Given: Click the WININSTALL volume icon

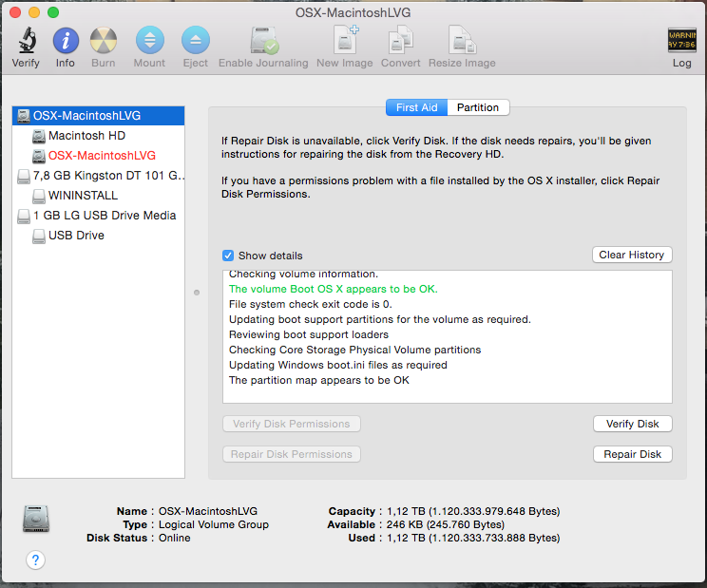Looking at the screenshot, I should pyautogui.click(x=39, y=196).
